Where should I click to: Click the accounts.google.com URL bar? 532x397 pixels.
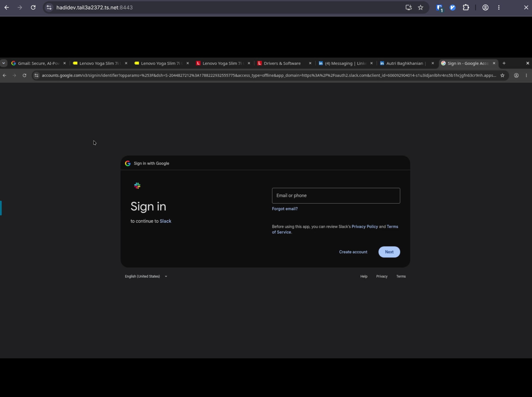tap(269, 75)
